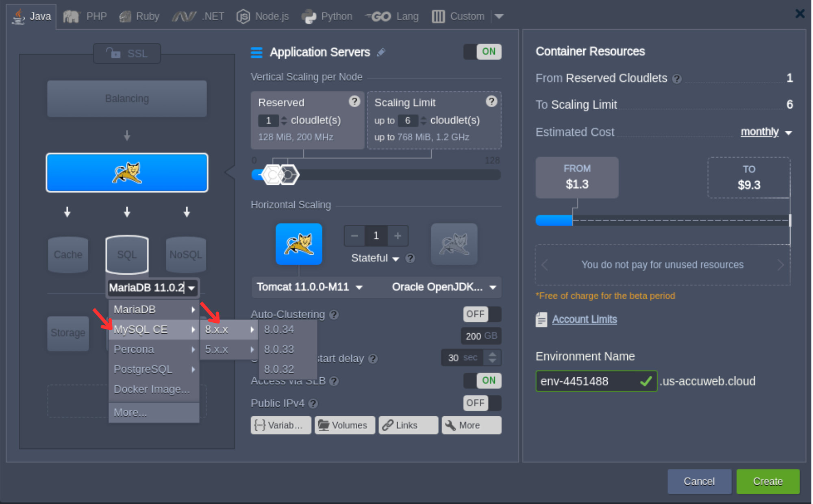Select 8.0.34 MySQL version from submenu

pos(279,329)
